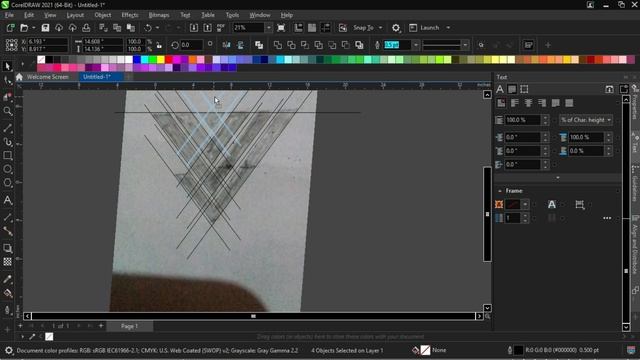This screenshot has width=640, height=360.
Task: Apply black swatch from palette
Action: 49,60
